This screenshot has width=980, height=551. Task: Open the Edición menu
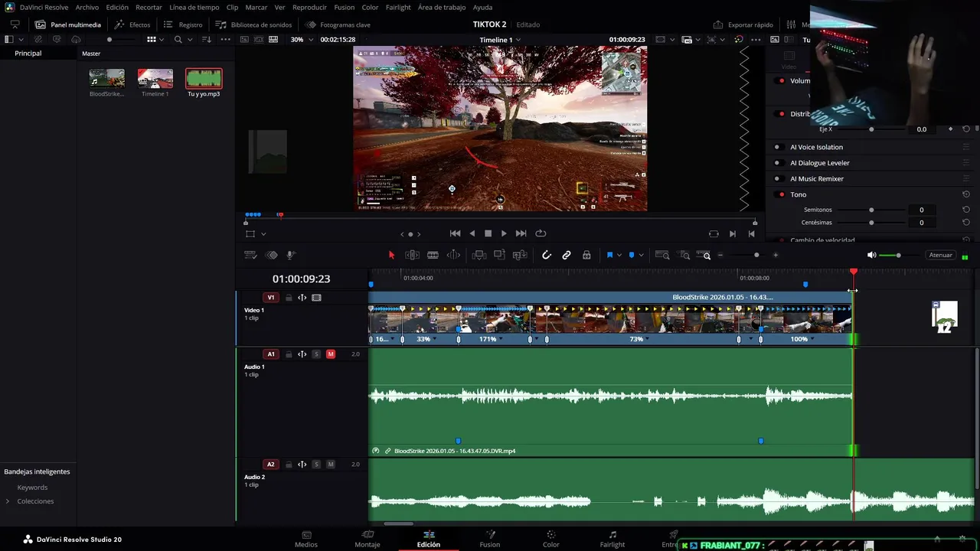(117, 7)
